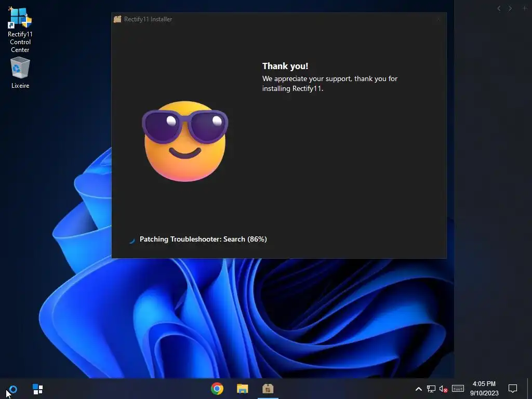
Task: Show hidden system tray icons chevron
Action: [x=419, y=389]
